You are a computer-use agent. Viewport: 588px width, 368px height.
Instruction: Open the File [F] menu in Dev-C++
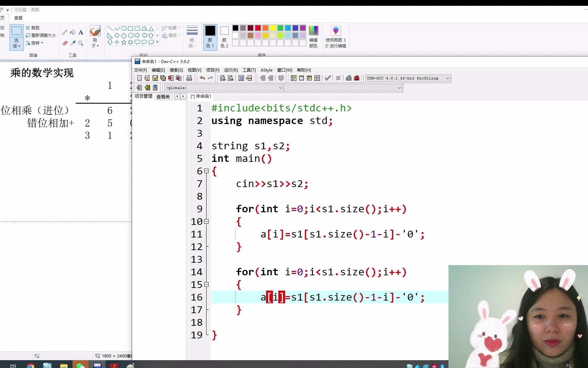tap(140, 70)
